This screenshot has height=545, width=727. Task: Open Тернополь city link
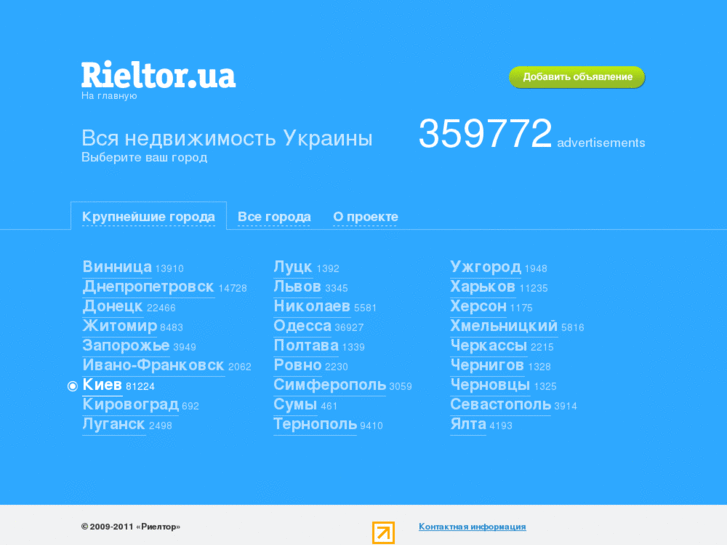coord(315,424)
